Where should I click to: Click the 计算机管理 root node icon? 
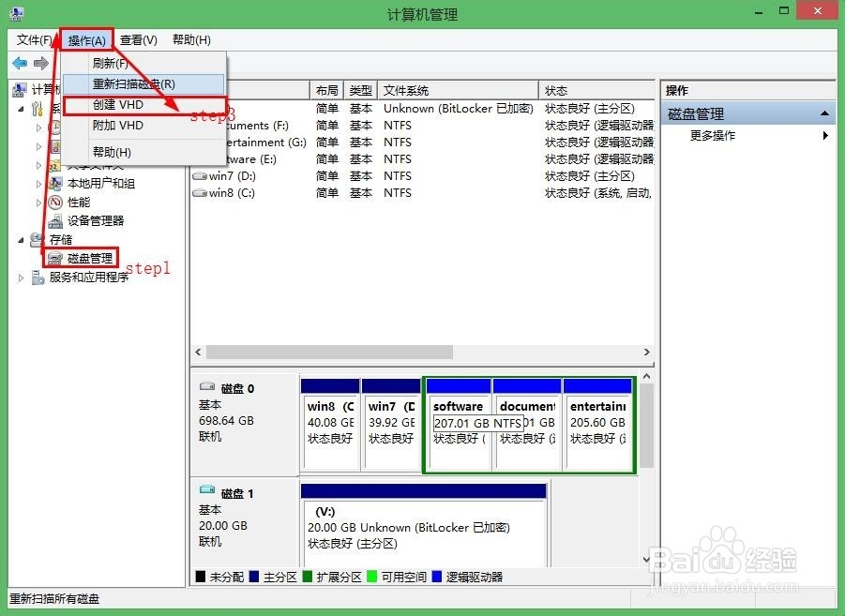[20, 89]
